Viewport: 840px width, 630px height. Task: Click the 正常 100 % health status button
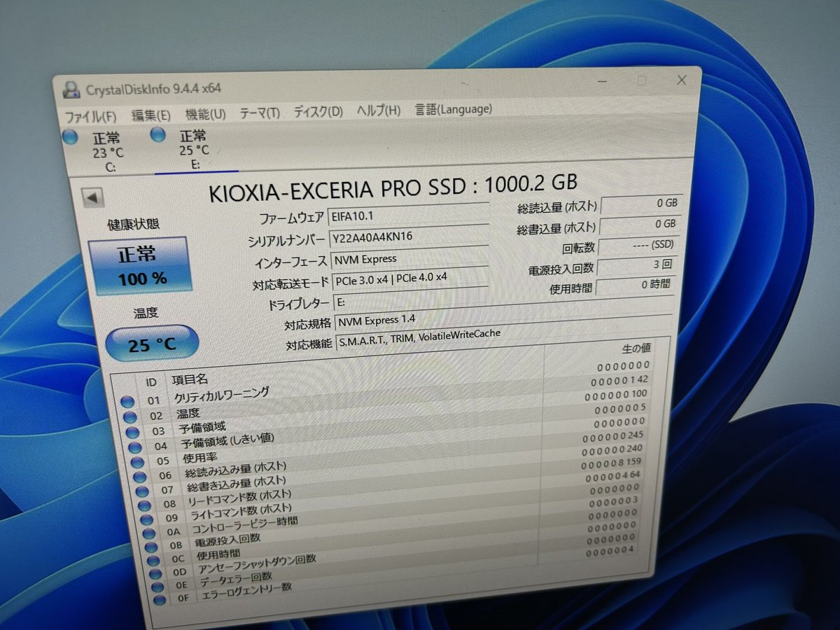139,265
